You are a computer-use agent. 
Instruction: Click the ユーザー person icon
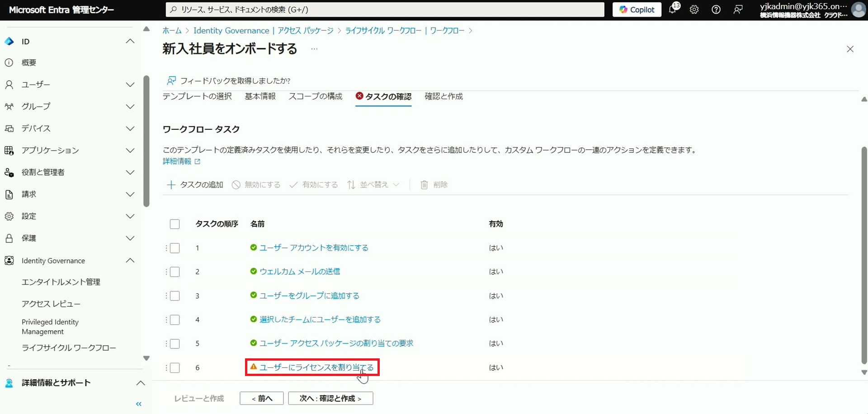point(9,85)
